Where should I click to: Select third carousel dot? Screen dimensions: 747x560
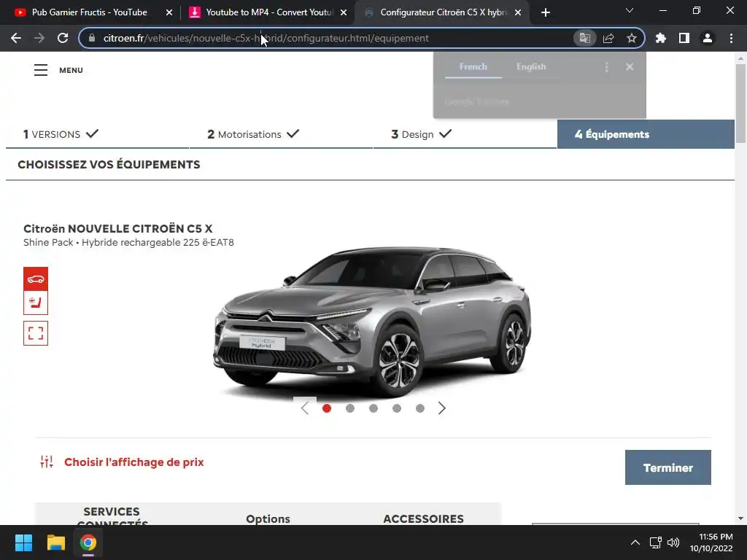pos(373,408)
